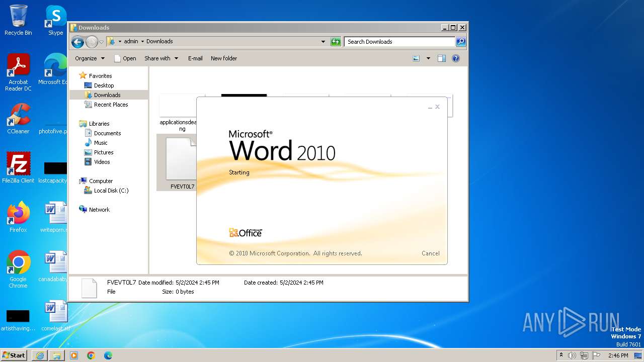Image resolution: width=644 pixels, height=362 pixels.
Task: Click the taskbar clock showing 2:46 PM
Action: (618, 355)
